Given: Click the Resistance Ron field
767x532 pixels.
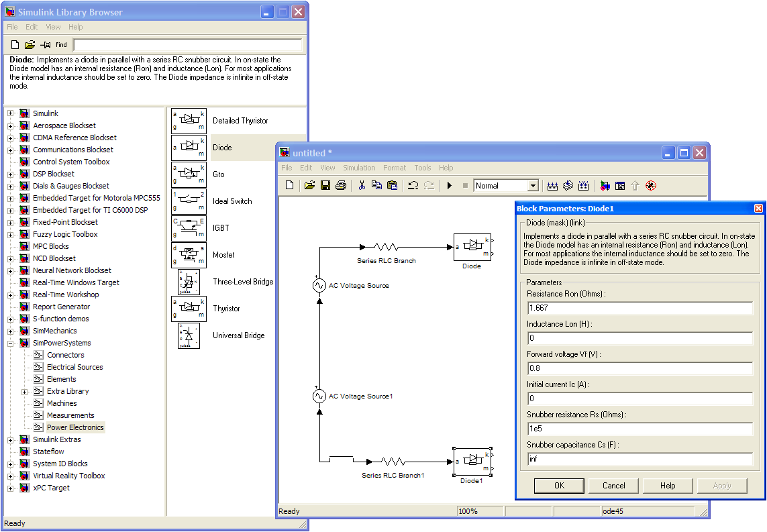Looking at the screenshot, I should [x=640, y=308].
